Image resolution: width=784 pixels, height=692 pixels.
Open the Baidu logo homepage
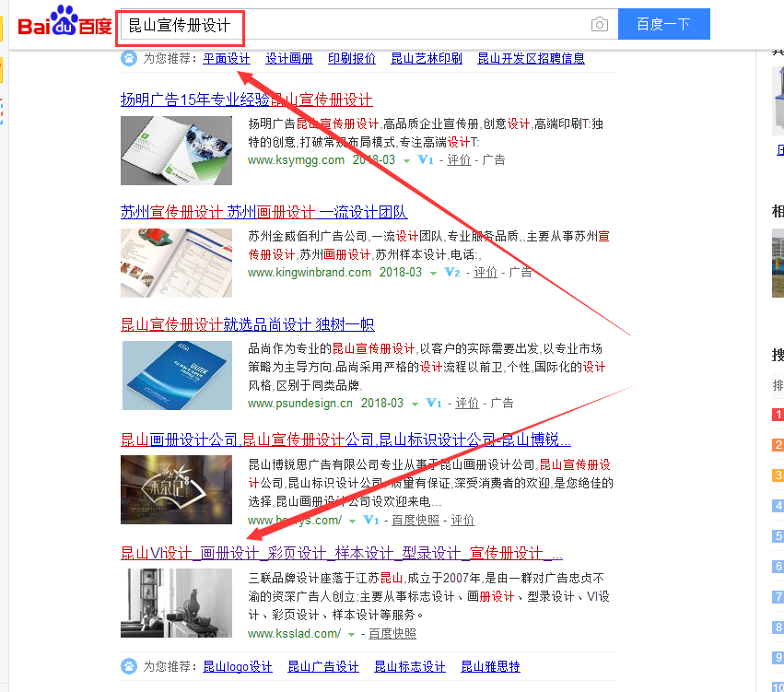(64, 21)
